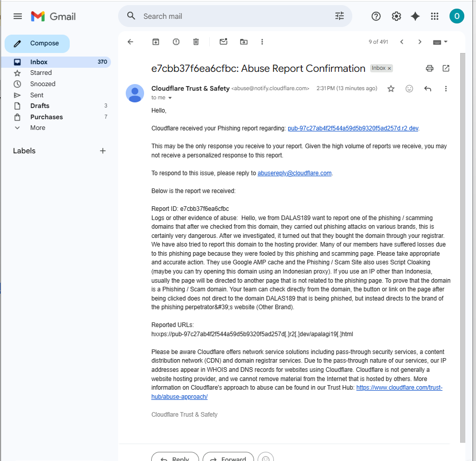Archive this email
Image resolution: width=476 pixels, height=461 pixels.
coord(156,42)
